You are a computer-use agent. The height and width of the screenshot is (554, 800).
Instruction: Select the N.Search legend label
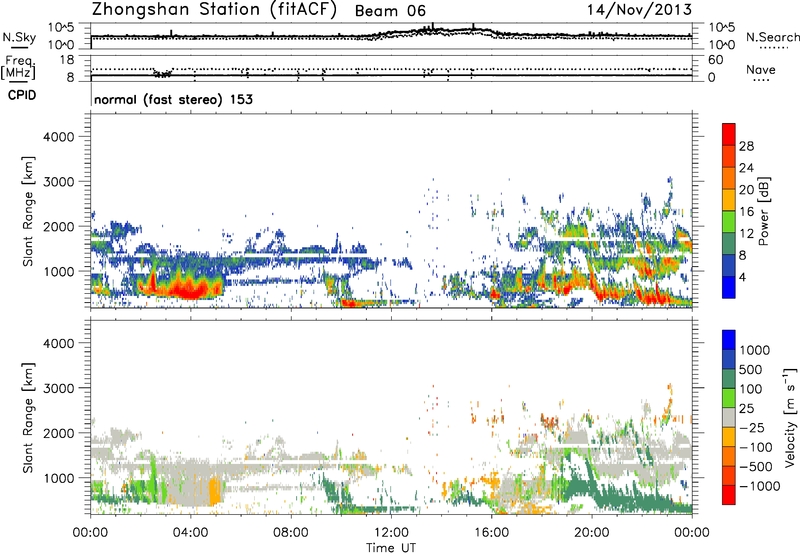(x=772, y=37)
